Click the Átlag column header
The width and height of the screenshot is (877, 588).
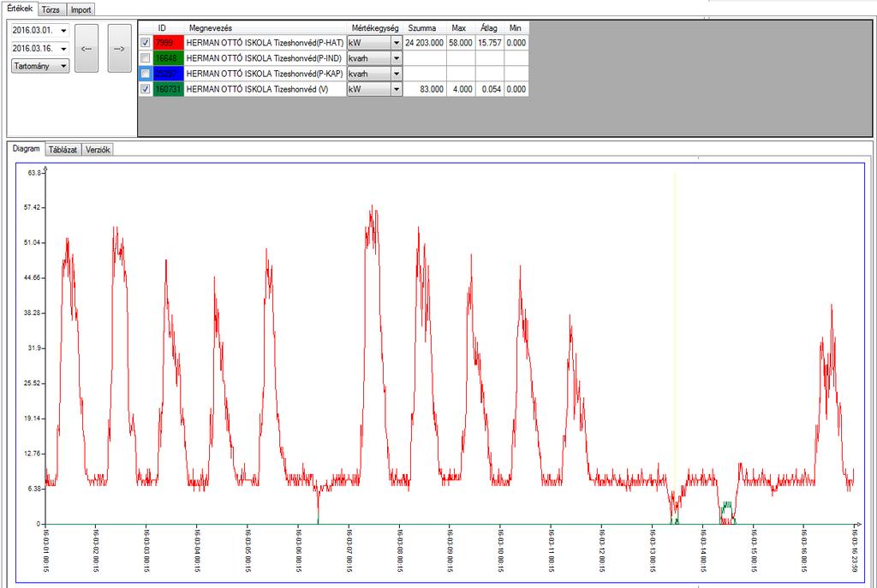click(x=489, y=28)
